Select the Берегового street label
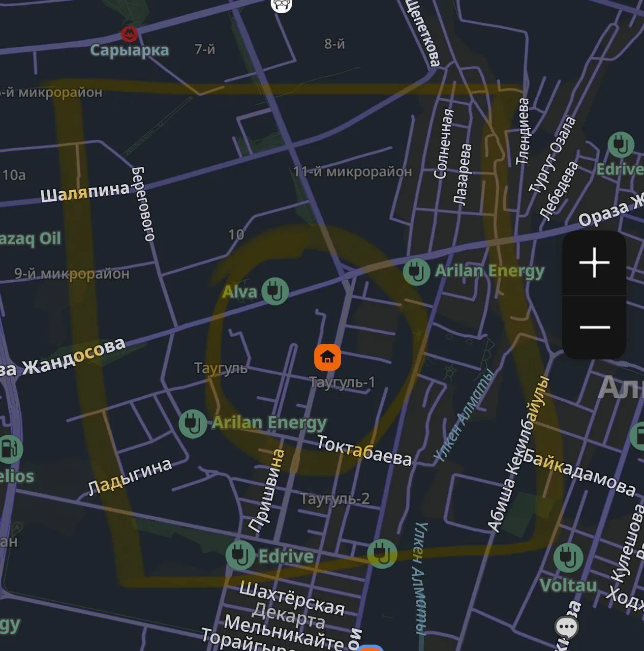 point(143,203)
